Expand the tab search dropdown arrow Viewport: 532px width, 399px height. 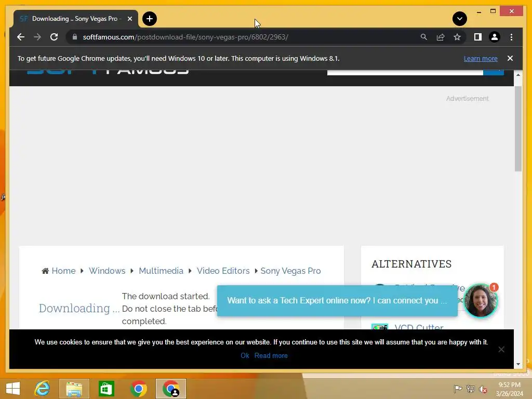pyautogui.click(x=460, y=19)
